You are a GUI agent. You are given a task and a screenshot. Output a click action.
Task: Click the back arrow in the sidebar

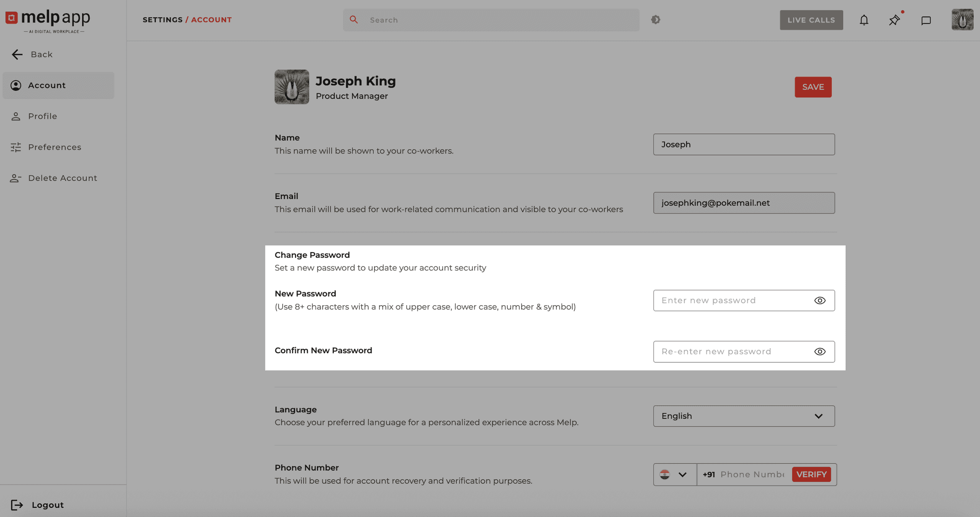click(17, 54)
